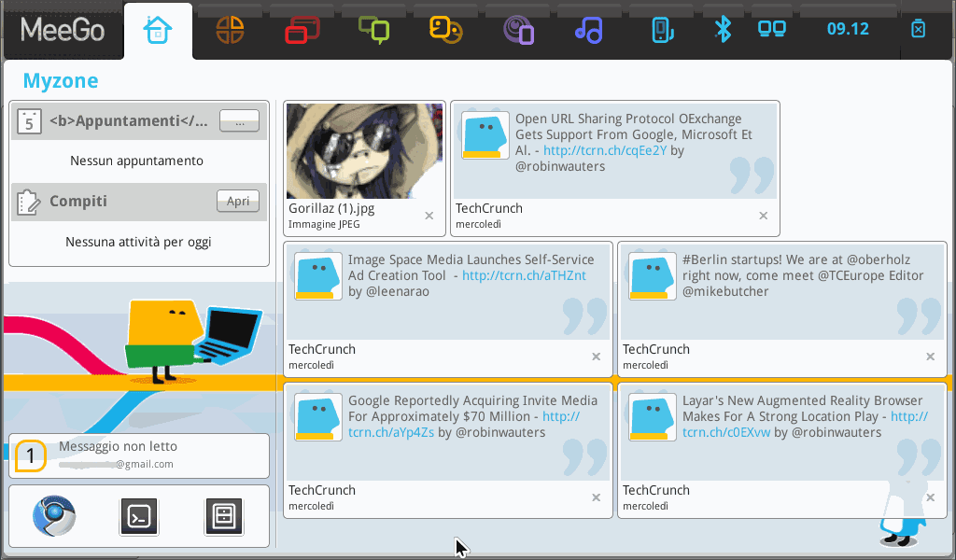Open the red Applications panel icon
The image size is (956, 560).
click(302, 30)
